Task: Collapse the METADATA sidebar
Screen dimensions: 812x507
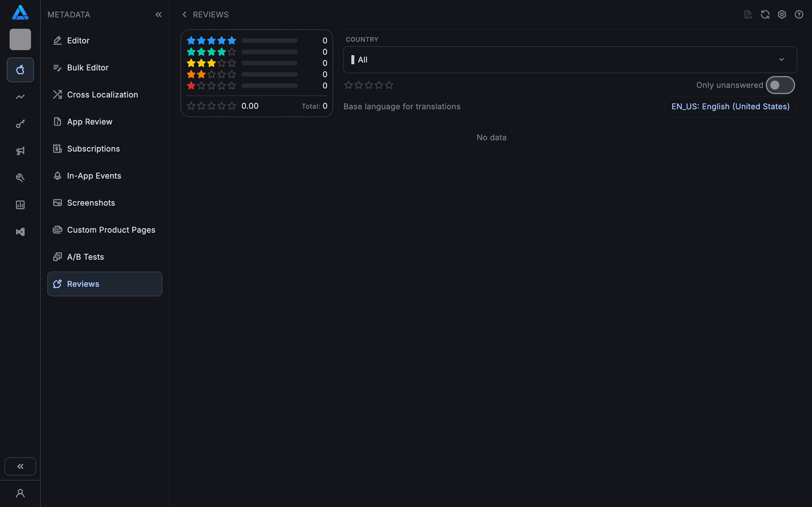Action: coord(159,14)
